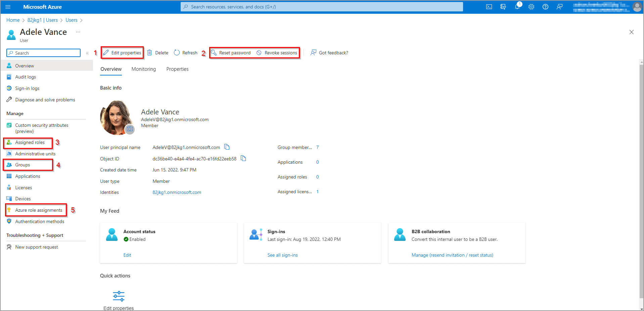This screenshot has height=311, width=644.
Task: Click Reset password
Action: (231, 53)
